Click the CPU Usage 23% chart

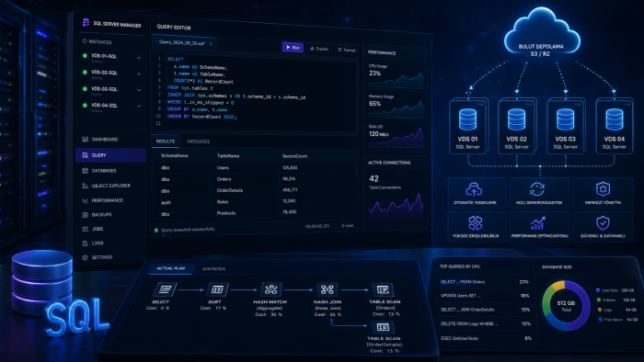click(396, 80)
